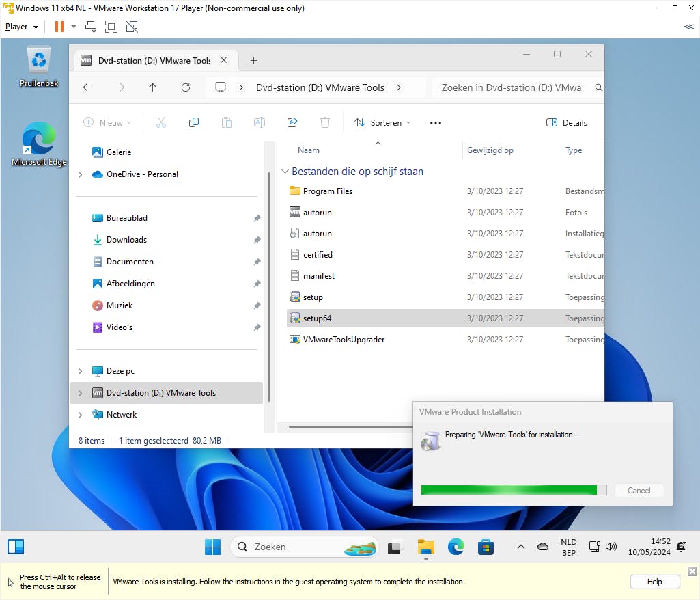Dismiss the VMware Tools notification bar

point(692,571)
